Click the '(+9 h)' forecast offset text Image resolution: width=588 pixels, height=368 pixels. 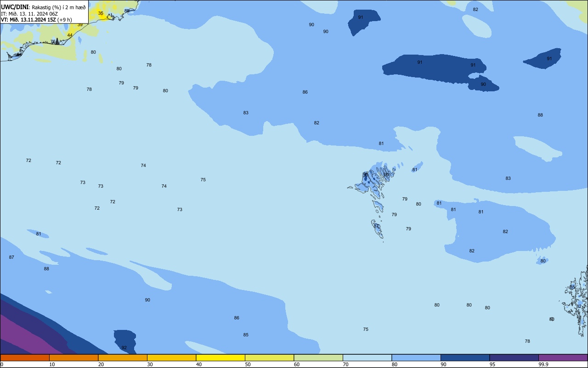click(65, 20)
